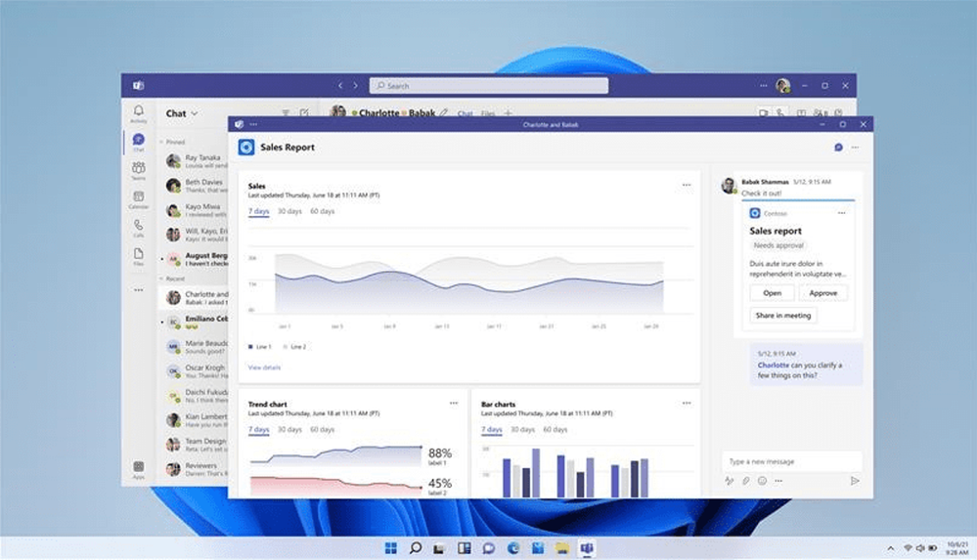Attach a file using the paperclip icon
This screenshot has width=977, height=560.
746,481
